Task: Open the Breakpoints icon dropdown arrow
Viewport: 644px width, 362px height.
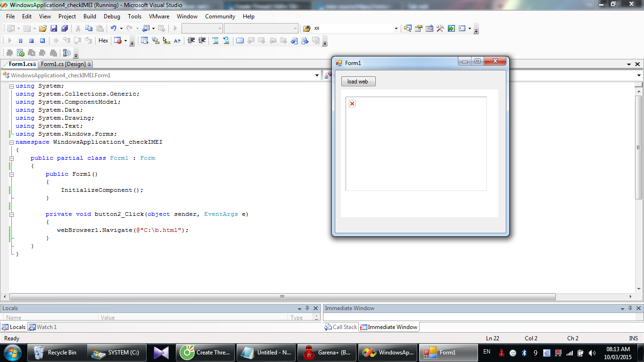Action: click(x=125, y=41)
